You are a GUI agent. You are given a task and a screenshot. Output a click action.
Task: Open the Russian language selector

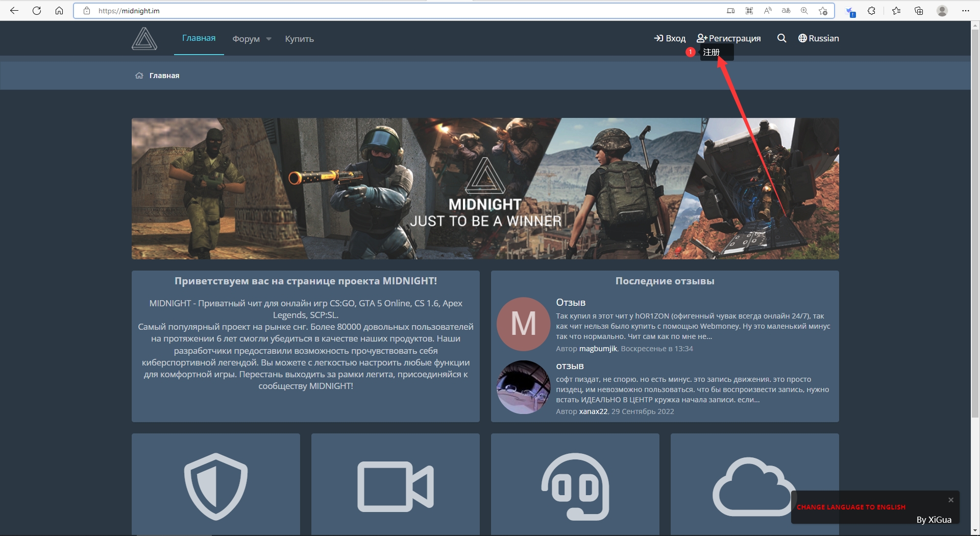[x=819, y=38]
